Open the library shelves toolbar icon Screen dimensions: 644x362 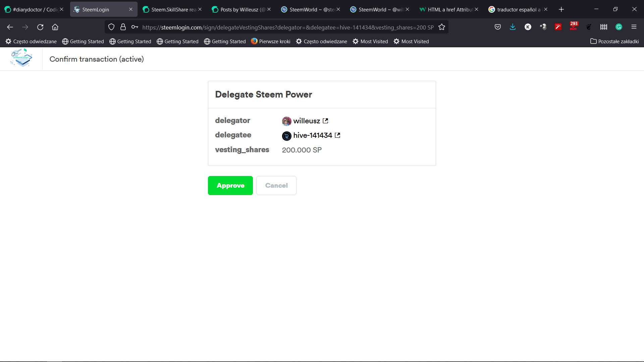point(604,27)
